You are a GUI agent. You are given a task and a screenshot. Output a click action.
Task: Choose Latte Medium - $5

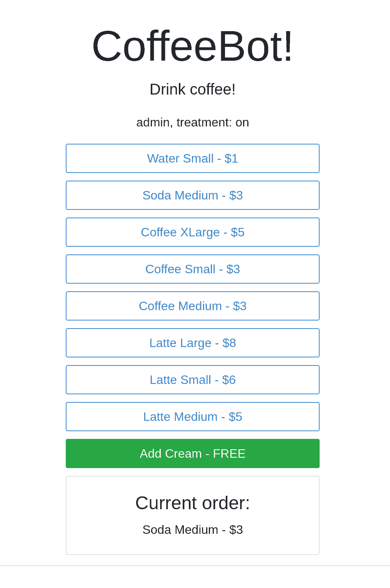tap(193, 417)
